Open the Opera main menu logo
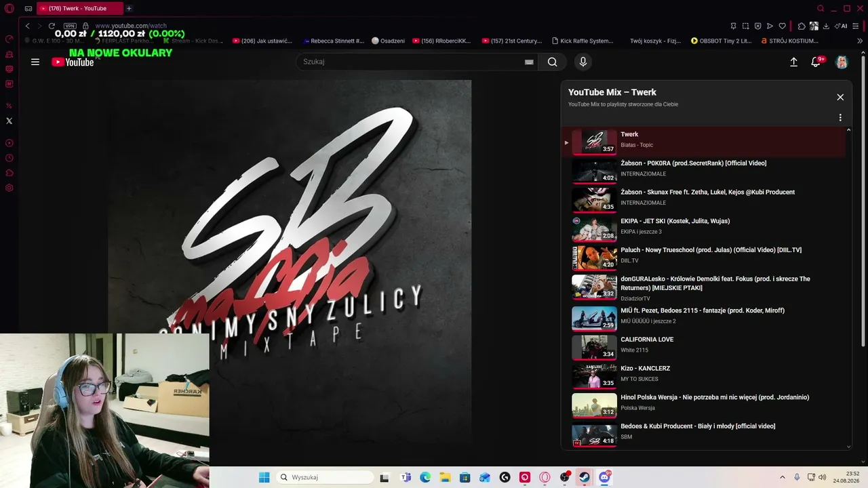Viewport: 868px width, 488px height. (x=9, y=9)
